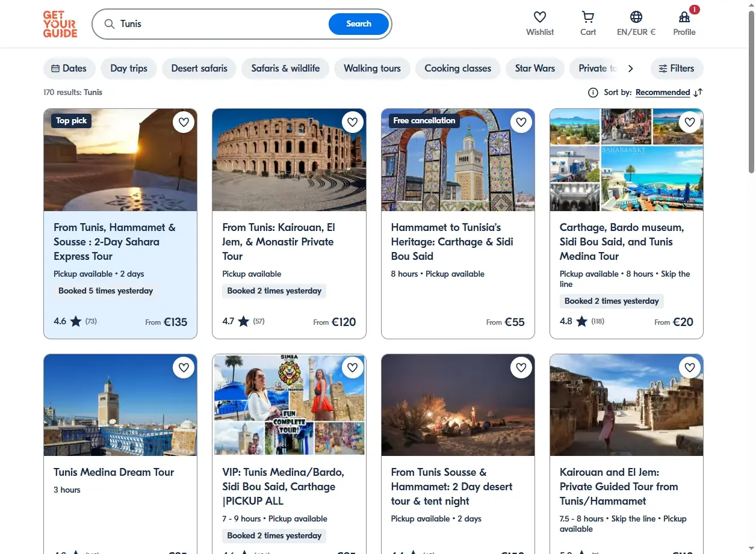Click the From €20 price
Screen dimensions: 756x554
pyautogui.click(x=674, y=322)
